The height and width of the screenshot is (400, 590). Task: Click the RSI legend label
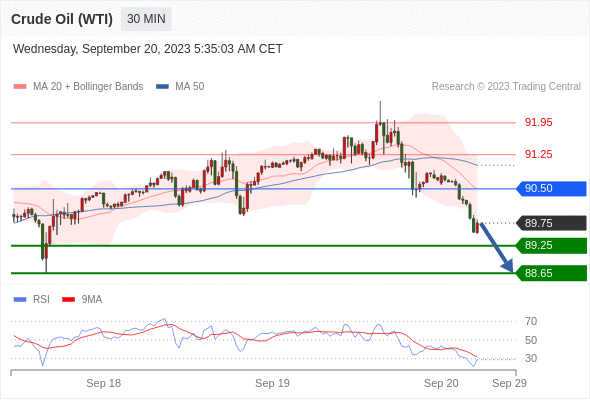click(x=41, y=300)
